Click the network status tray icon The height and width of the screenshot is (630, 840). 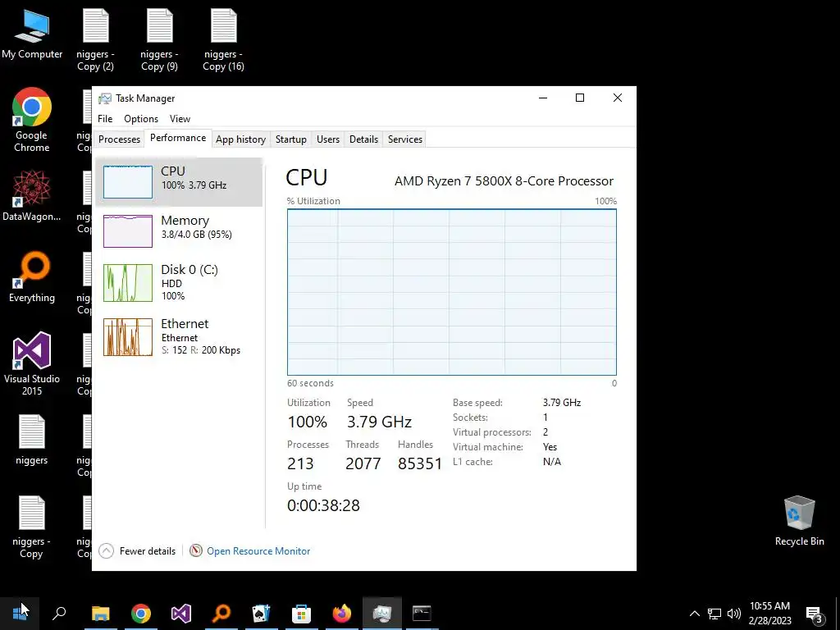click(714, 614)
